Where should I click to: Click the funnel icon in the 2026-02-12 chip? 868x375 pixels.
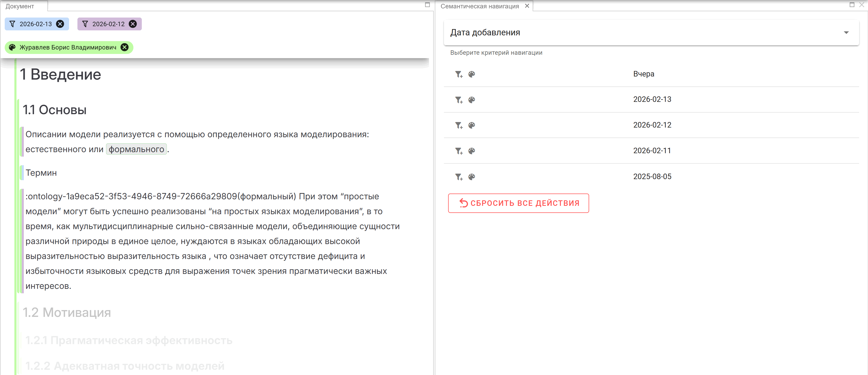tap(85, 24)
